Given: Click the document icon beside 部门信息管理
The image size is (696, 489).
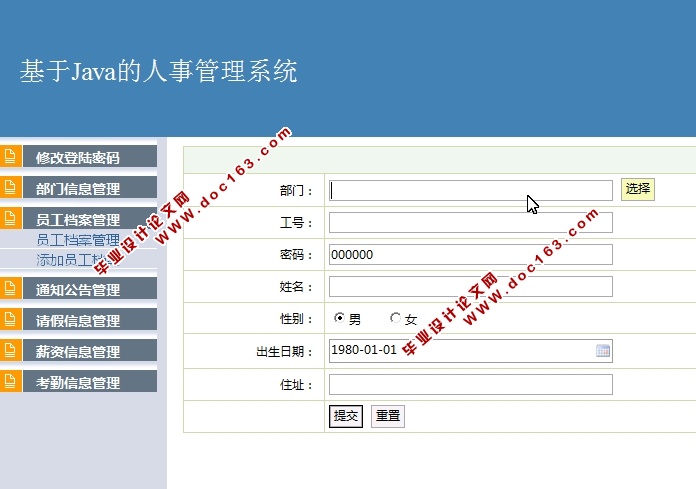Looking at the screenshot, I should [10, 187].
